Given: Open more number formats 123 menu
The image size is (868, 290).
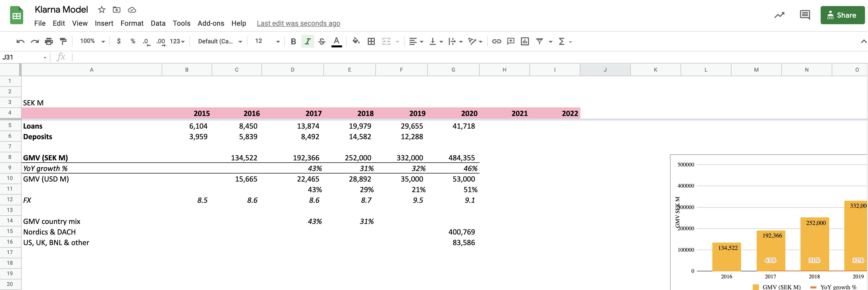Looking at the screenshot, I should 177,41.
